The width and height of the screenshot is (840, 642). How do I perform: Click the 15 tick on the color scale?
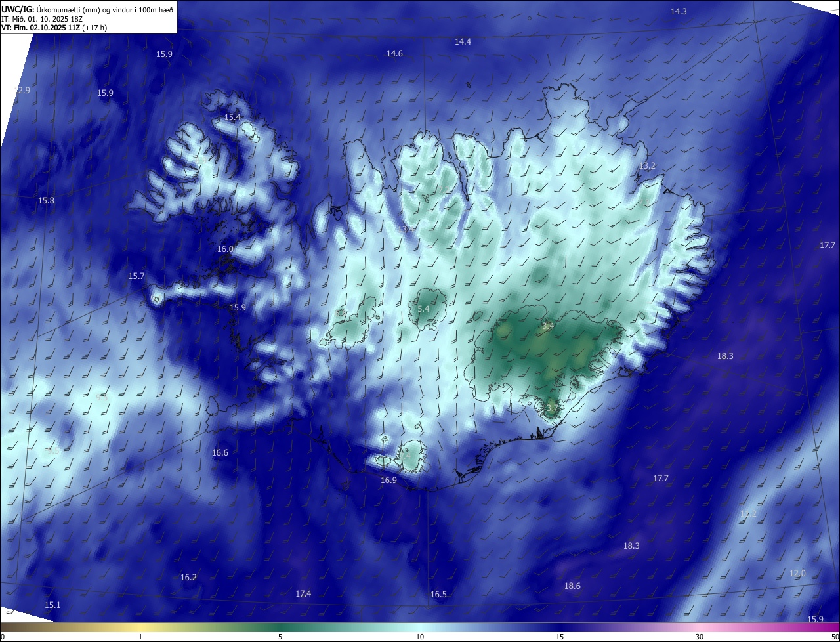point(560,637)
